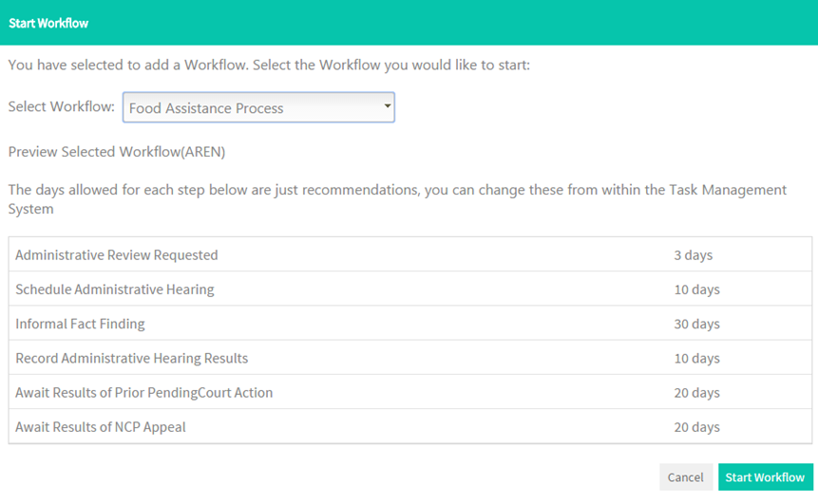Click 20 days for PendingCourt Action
The width and height of the screenshot is (818, 504).
(696, 393)
